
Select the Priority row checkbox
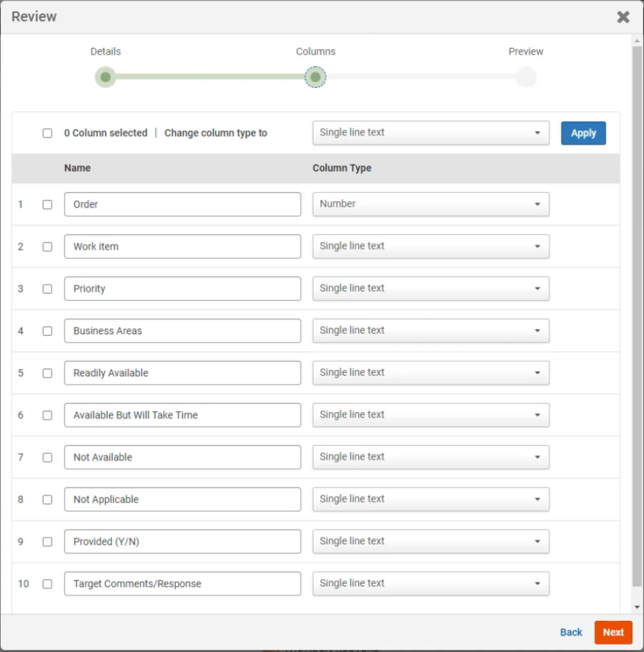point(47,288)
